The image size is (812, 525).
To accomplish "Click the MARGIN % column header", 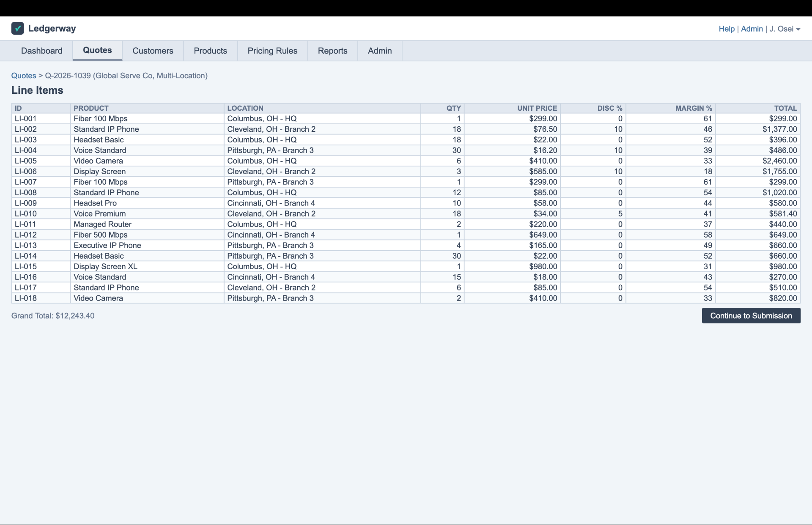I will tap(670, 108).
